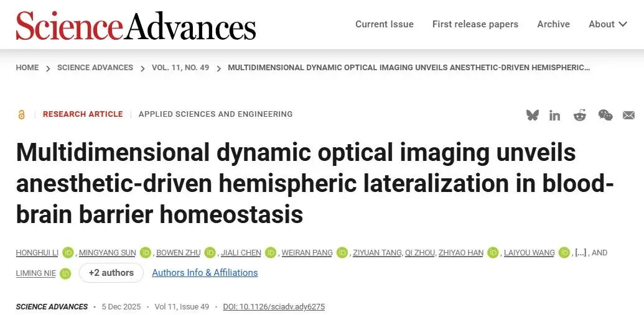Navigate to VOL. 11, NO. 49 breadcrumb
This screenshot has height=315, width=644.
point(180,67)
